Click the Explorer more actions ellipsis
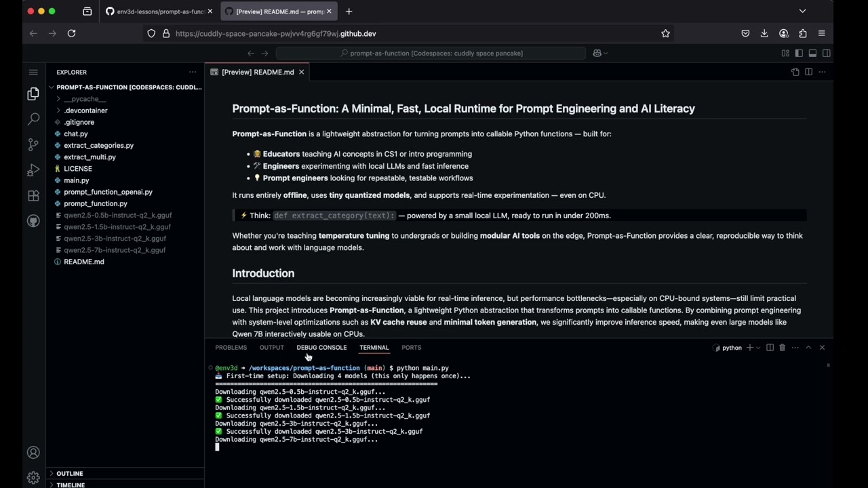868x488 pixels. (x=193, y=72)
